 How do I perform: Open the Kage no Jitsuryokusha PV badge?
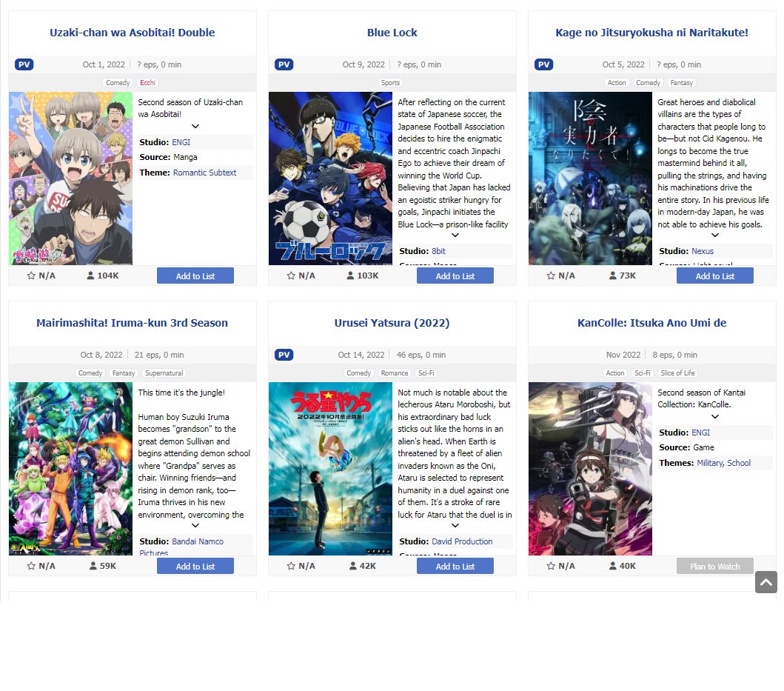[544, 64]
